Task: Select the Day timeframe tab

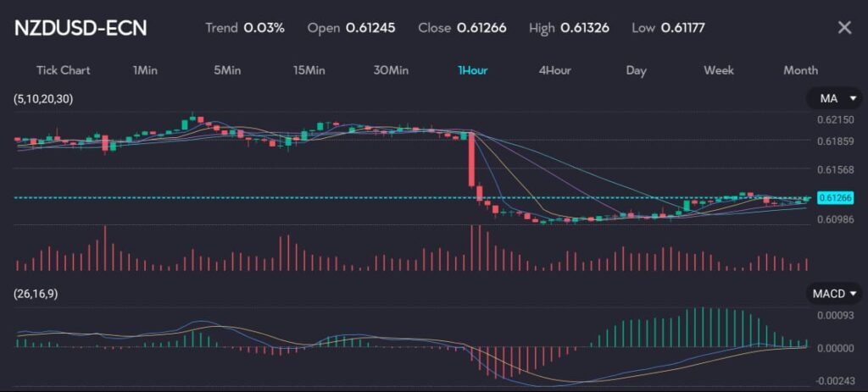Action: coord(636,70)
